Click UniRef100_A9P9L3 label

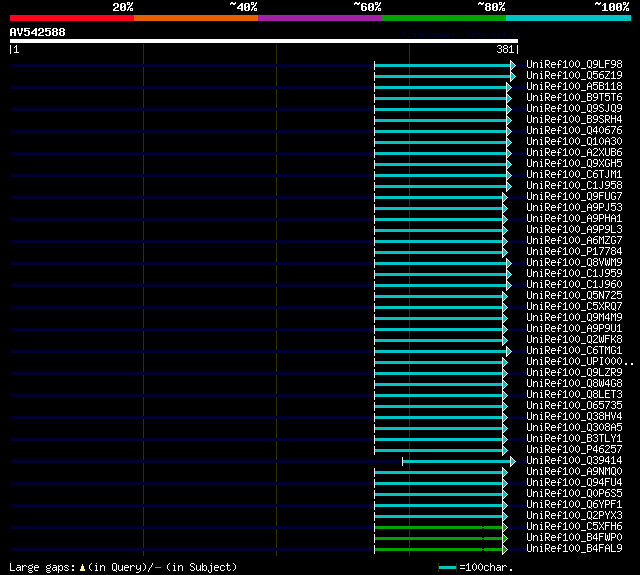point(574,230)
